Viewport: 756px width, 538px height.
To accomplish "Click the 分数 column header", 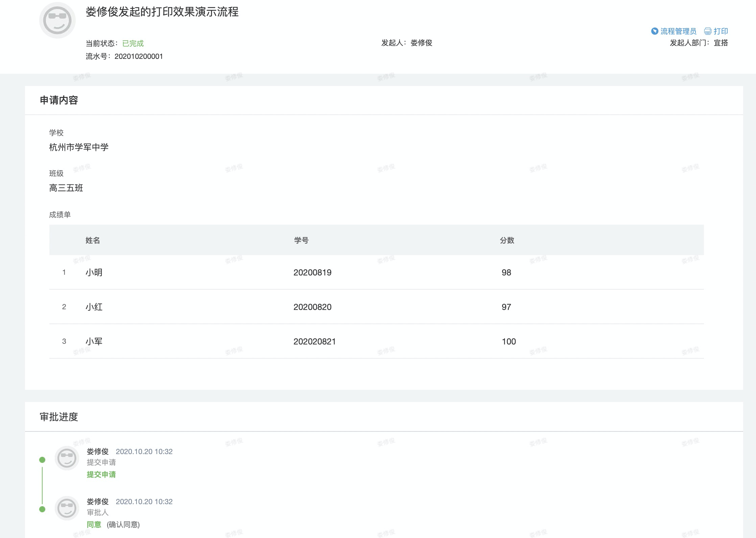I will point(507,240).
